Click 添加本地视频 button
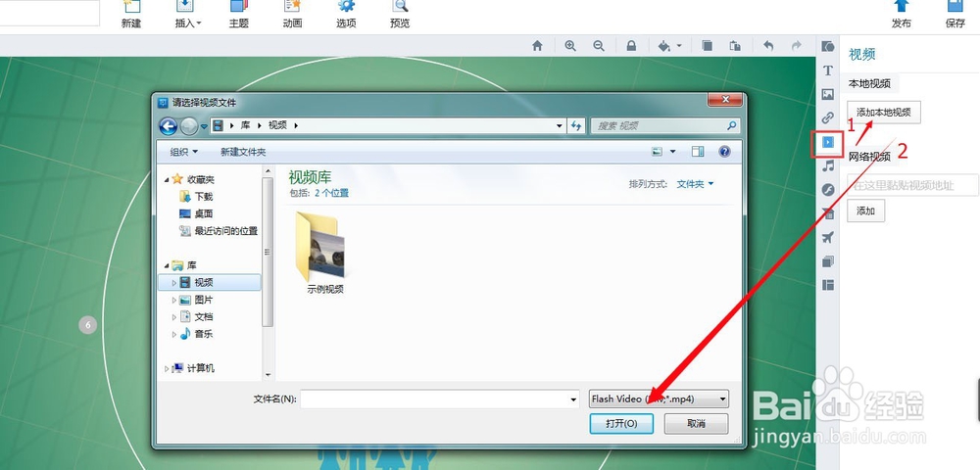 click(x=884, y=113)
